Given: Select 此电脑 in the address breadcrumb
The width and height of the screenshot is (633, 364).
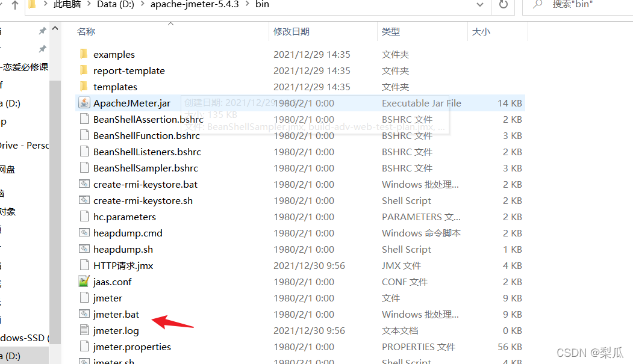Looking at the screenshot, I should [67, 4].
